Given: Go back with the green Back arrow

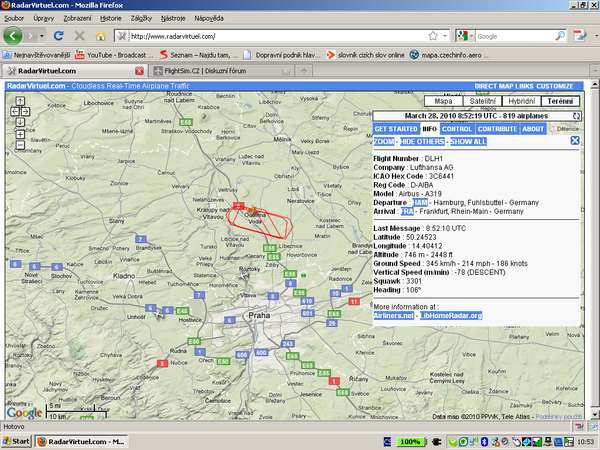Looking at the screenshot, I should pyautogui.click(x=13, y=36).
